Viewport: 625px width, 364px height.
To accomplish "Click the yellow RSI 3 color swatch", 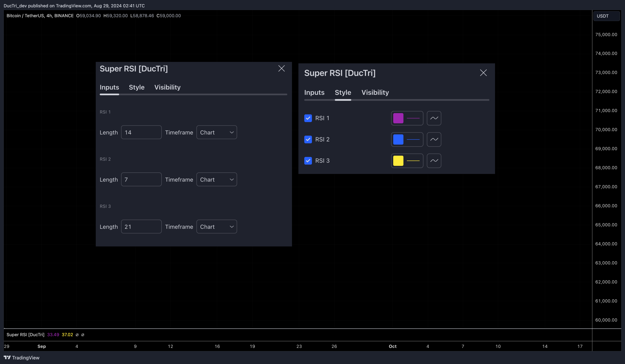I will click(x=398, y=161).
